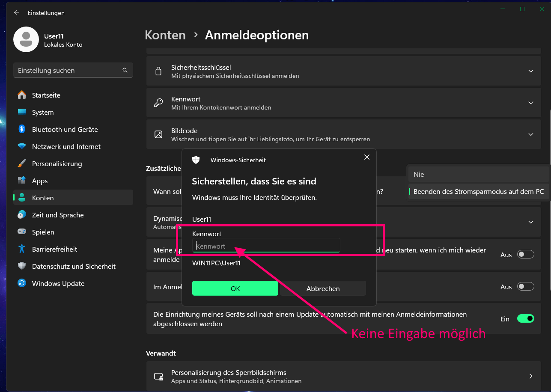Image resolution: width=551 pixels, height=392 pixels.
Task: Click the System monitor icon
Action: click(x=22, y=112)
